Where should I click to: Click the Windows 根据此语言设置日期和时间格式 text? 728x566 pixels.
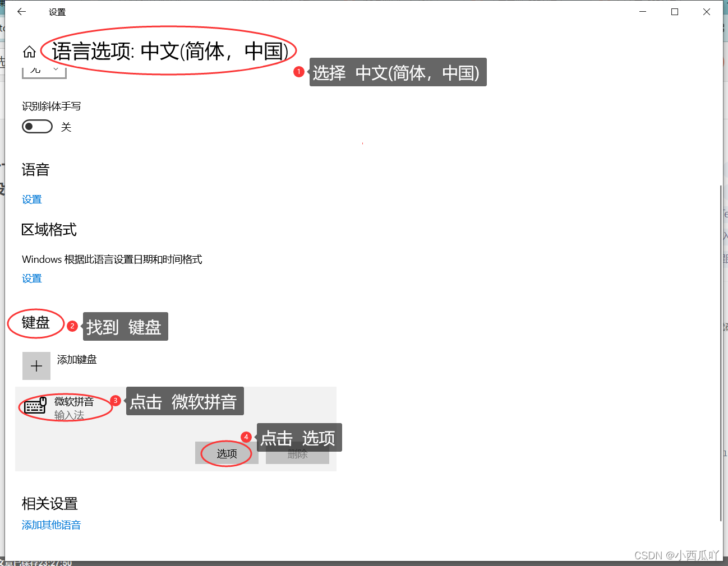pos(112,259)
